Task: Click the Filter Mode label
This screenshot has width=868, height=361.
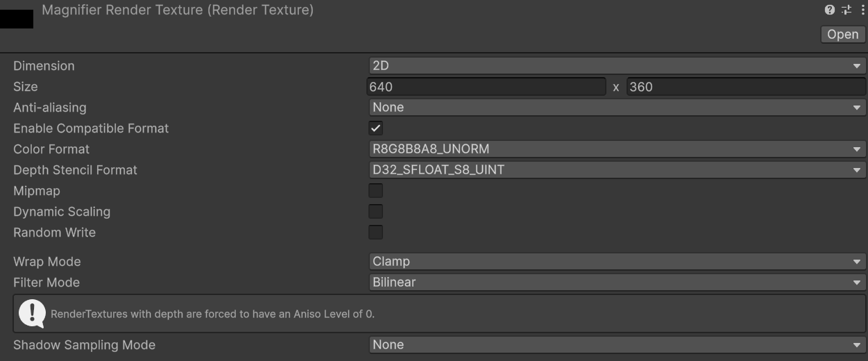Action: pyautogui.click(x=46, y=283)
